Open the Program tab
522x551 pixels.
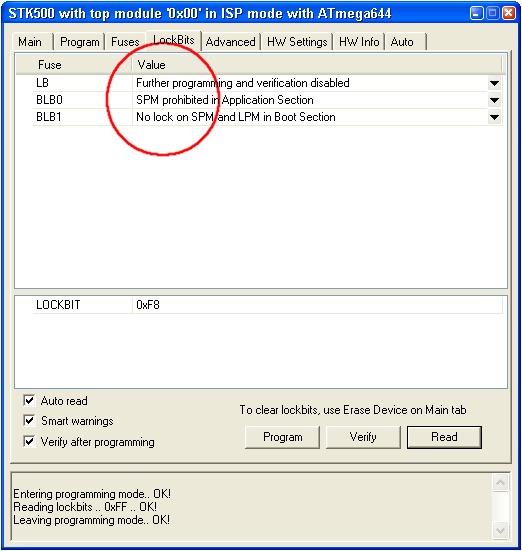[80, 42]
